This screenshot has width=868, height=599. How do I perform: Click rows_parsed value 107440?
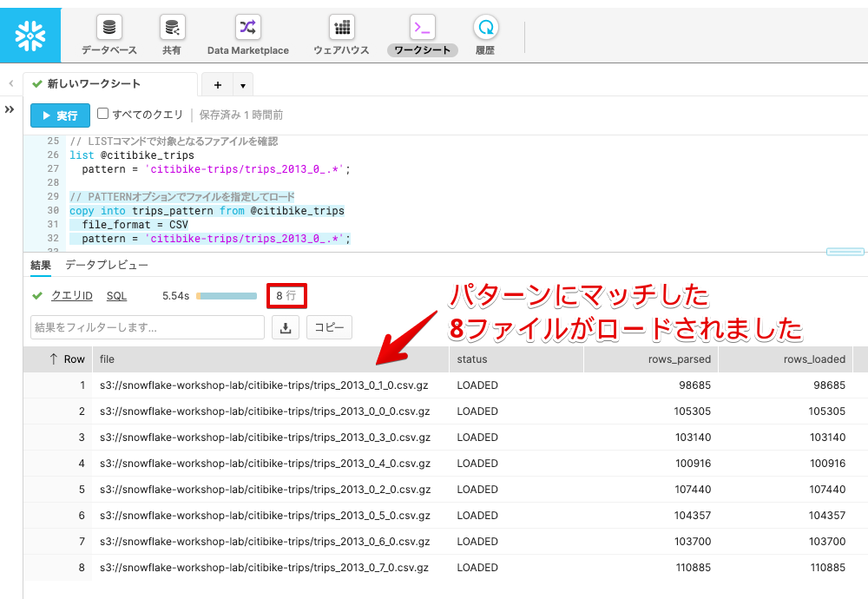point(693,490)
